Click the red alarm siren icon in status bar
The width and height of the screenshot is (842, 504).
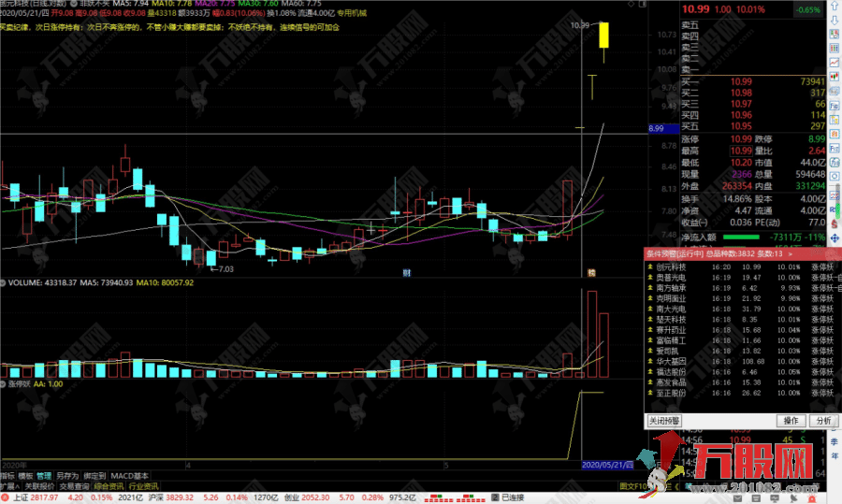(x=812, y=498)
